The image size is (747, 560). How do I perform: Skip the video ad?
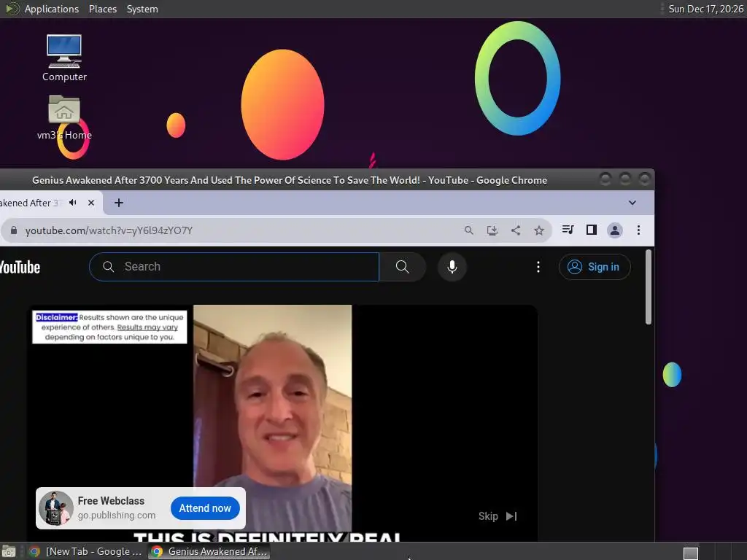pos(498,516)
